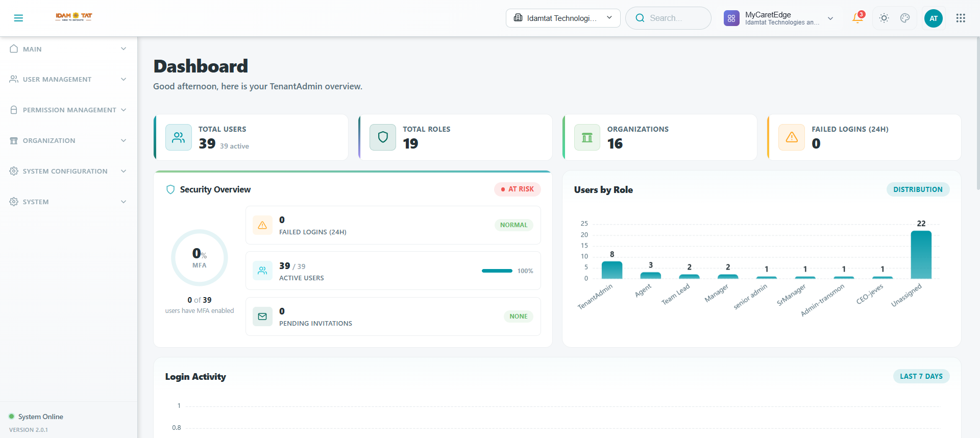Click the Active Users row people icon

[x=262, y=271]
